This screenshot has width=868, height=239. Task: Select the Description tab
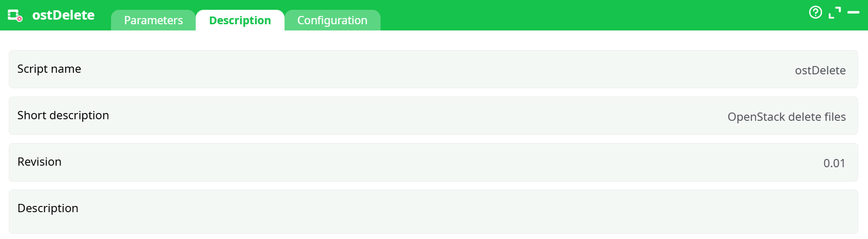coord(240,21)
